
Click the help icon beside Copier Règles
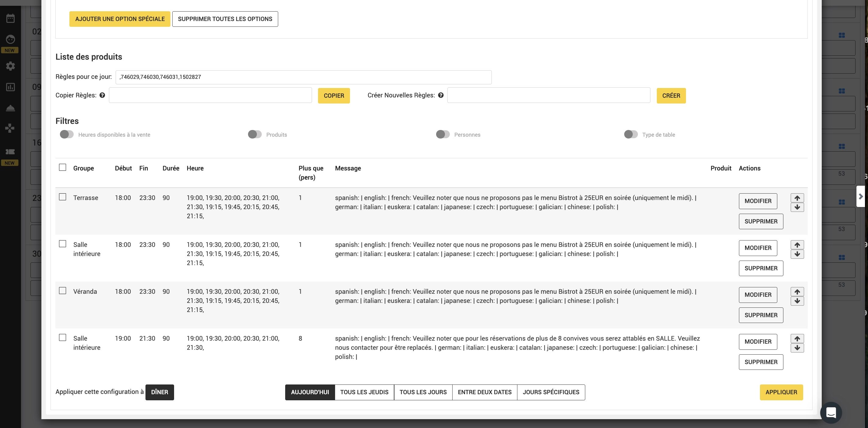pos(102,95)
